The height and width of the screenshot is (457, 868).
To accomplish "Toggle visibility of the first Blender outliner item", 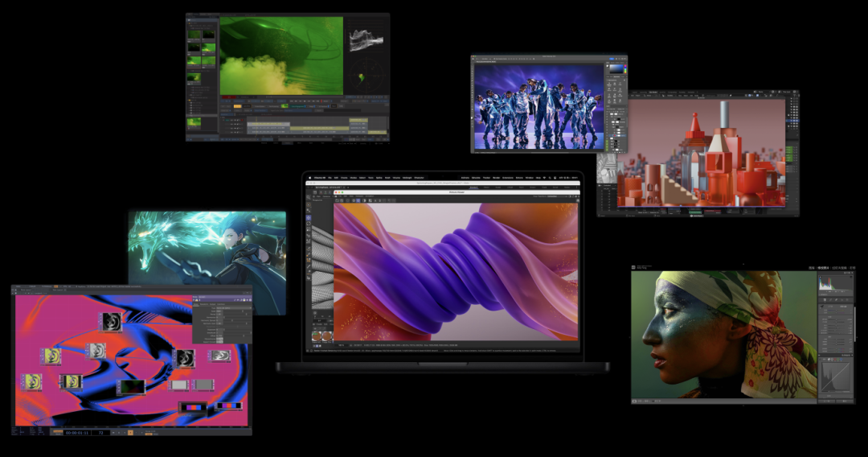I will click(796, 100).
